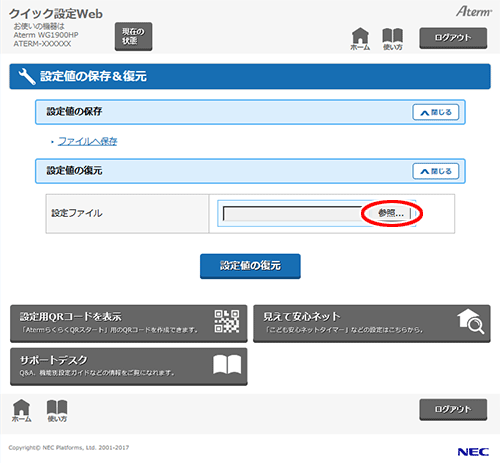Click the 設定値の保存＆復元 page heading
Image resolution: width=500 pixels, height=463 pixels.
pyautogui.click(x=93, y=76)
